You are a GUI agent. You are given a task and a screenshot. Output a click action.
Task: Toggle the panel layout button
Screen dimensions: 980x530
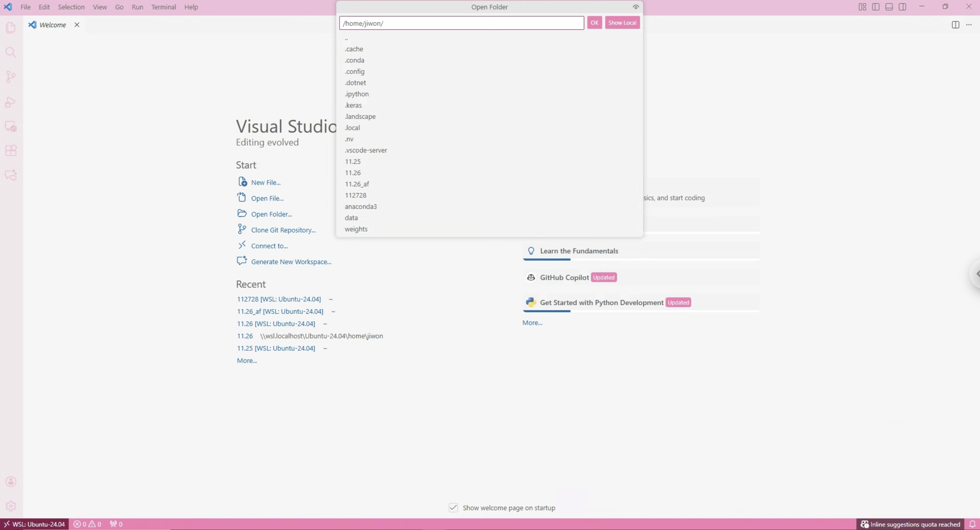[889, 7]
